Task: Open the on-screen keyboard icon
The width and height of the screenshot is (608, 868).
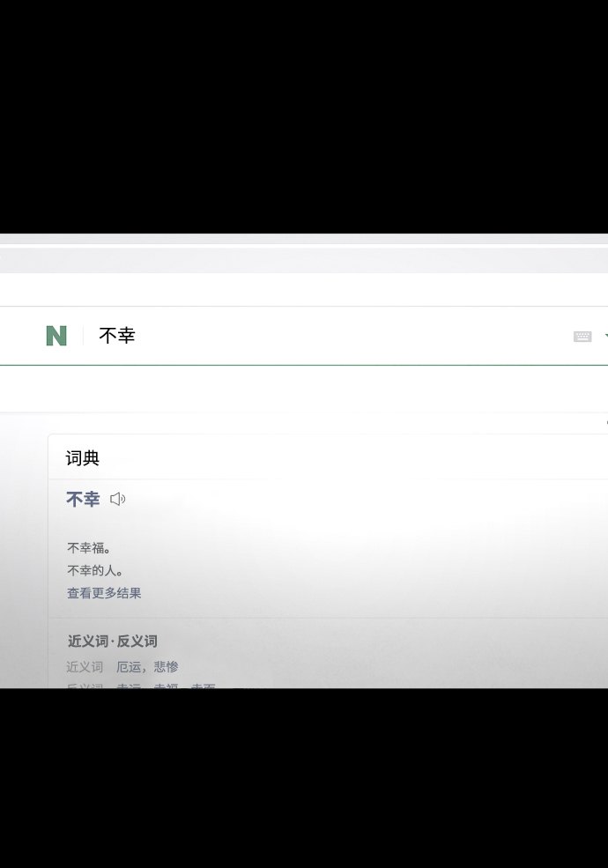Action: (x=582, y=337)
